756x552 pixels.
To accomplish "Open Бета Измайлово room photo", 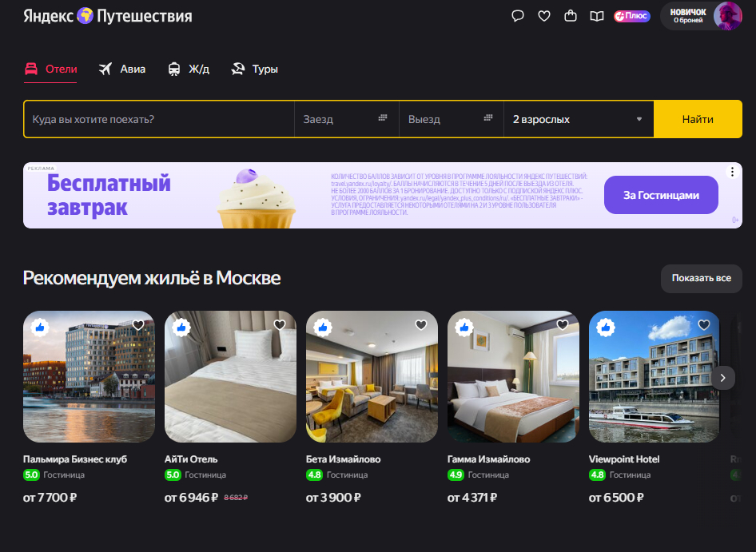I will (x=372, y=376).
